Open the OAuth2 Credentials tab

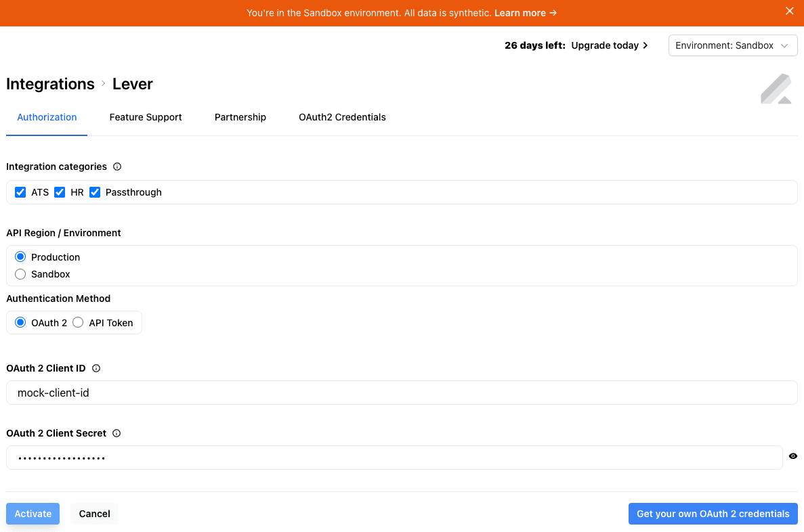tap(342, 117)
